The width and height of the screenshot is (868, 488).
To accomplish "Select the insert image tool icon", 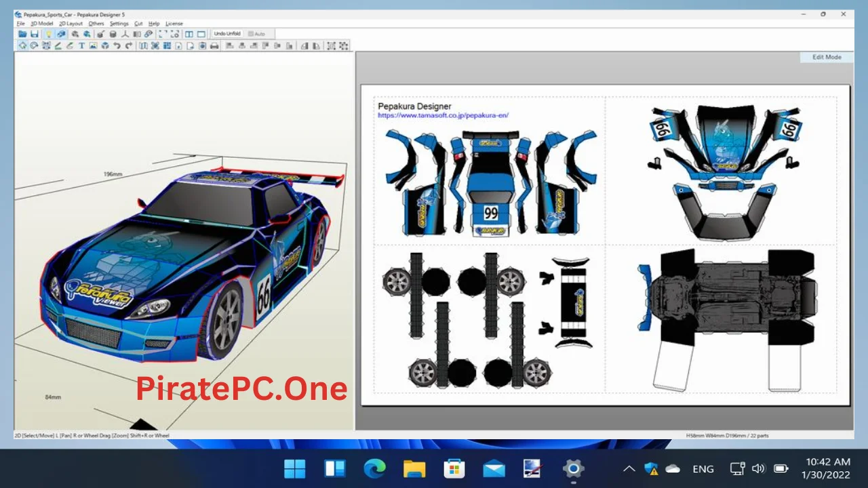I will 93,45.
